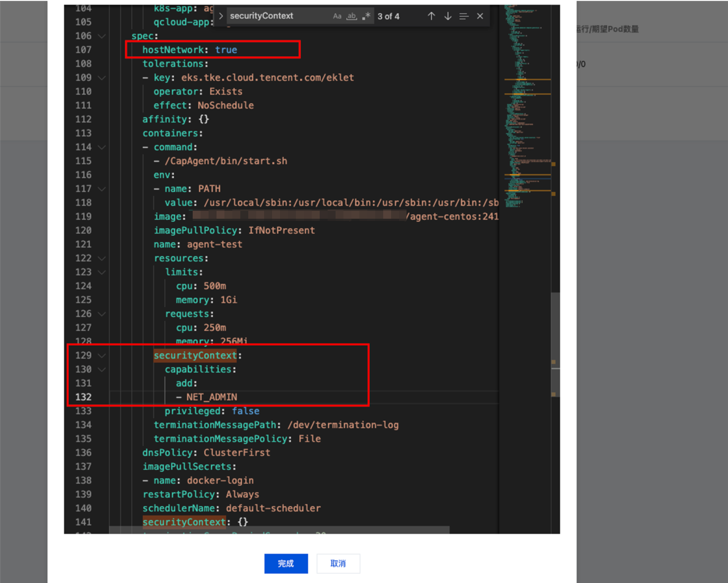This screenshot has height=583, width=728.
Task: Click the 'affinity: {}' line
Action: (x=175, y=120)
